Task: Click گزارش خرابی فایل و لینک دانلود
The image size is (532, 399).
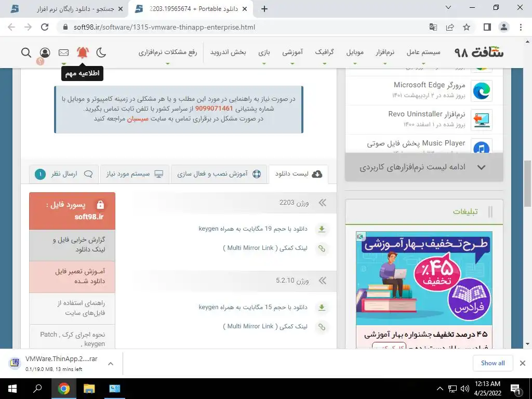Action: click(x=72, y=245)
